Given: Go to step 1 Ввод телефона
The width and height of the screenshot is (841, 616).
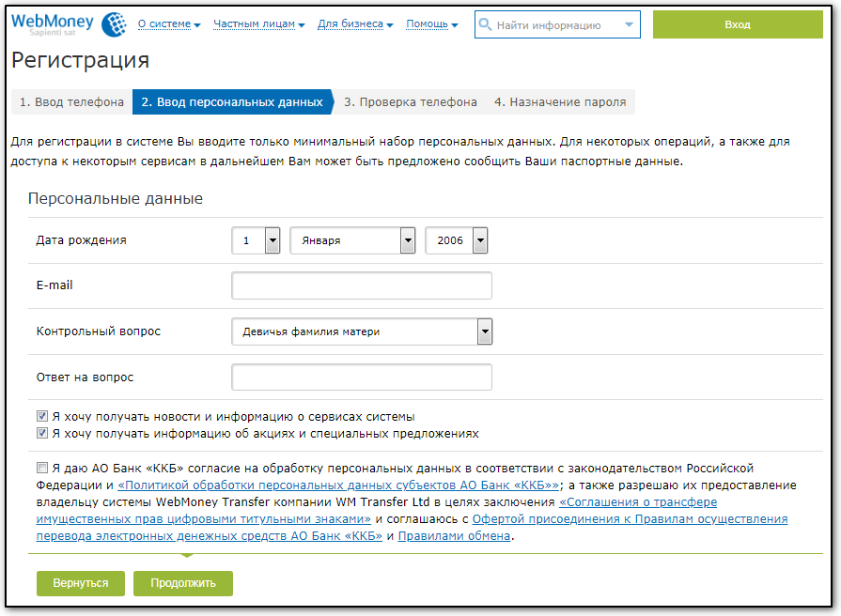Looking at the screenshot, I should (x=71, y=101).
